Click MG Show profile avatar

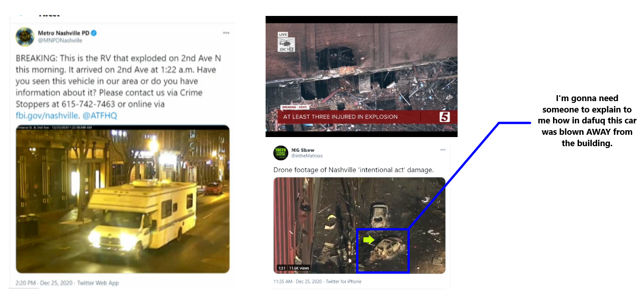tap(281, 153)
